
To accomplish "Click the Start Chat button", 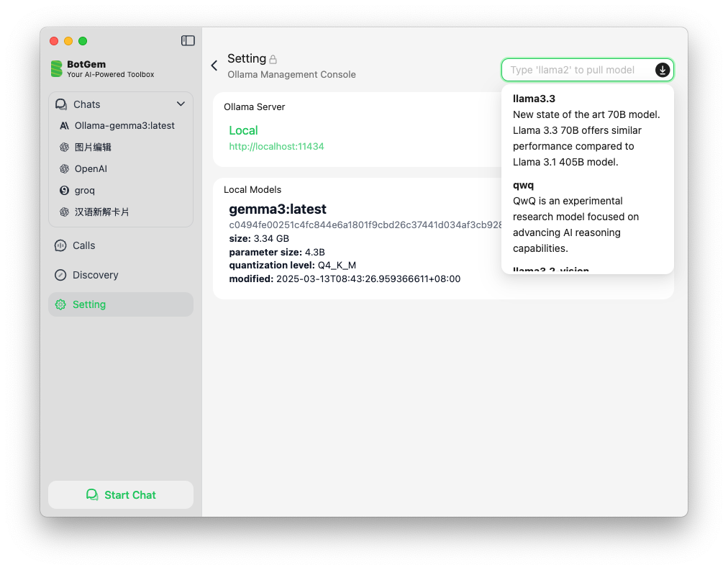I will coord(121,494).
